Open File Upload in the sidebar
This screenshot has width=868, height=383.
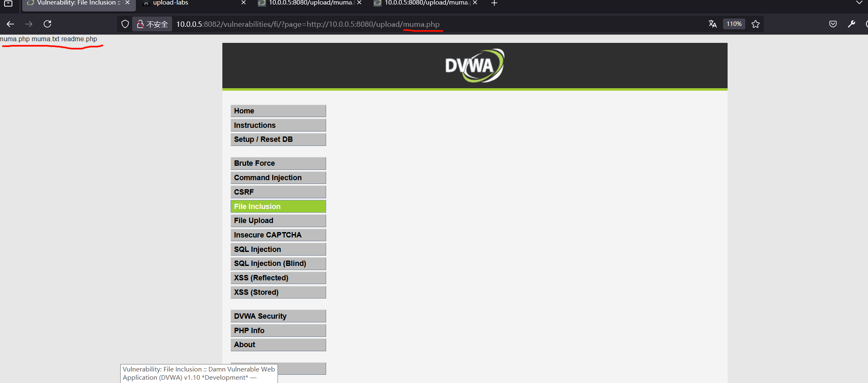coord(278,221)
